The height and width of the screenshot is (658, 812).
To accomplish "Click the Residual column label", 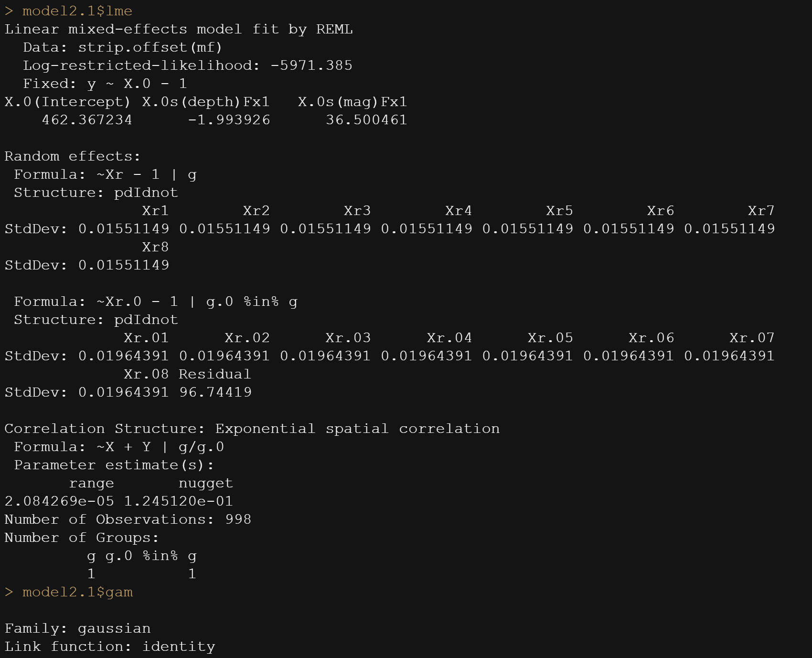I will click(x=215, y=374).
